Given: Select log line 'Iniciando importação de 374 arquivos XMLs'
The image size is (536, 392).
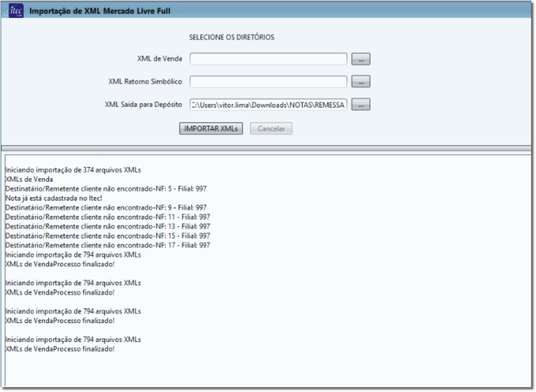Looking at the screenshot, I should (x=73, y=170).
